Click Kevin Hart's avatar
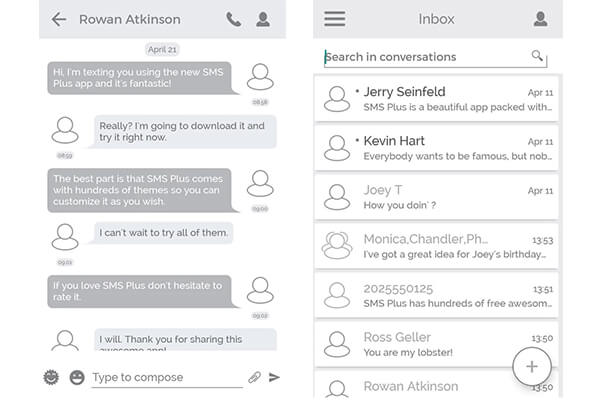The height and width of the screenshot is (400, 600). point(337,148)
